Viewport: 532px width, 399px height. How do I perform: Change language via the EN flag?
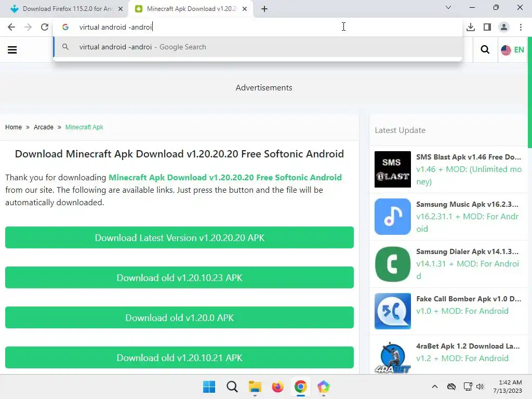[x=512, y=50]
